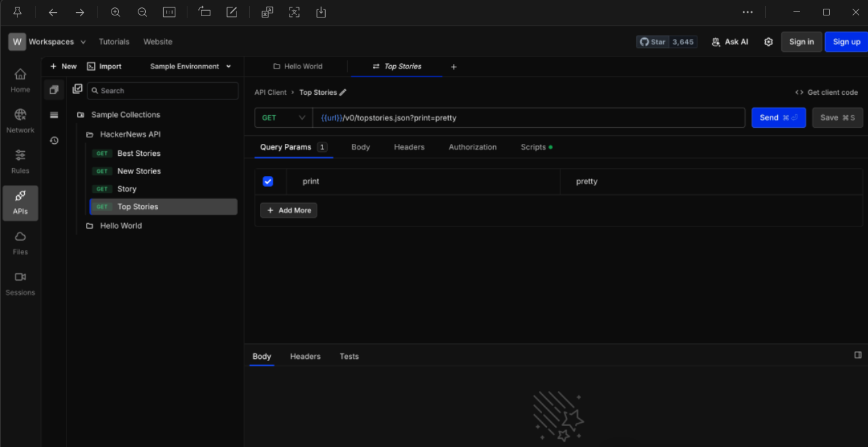Click the zoom in magnifier icon
868x447 pixels.
click(116, 12)
